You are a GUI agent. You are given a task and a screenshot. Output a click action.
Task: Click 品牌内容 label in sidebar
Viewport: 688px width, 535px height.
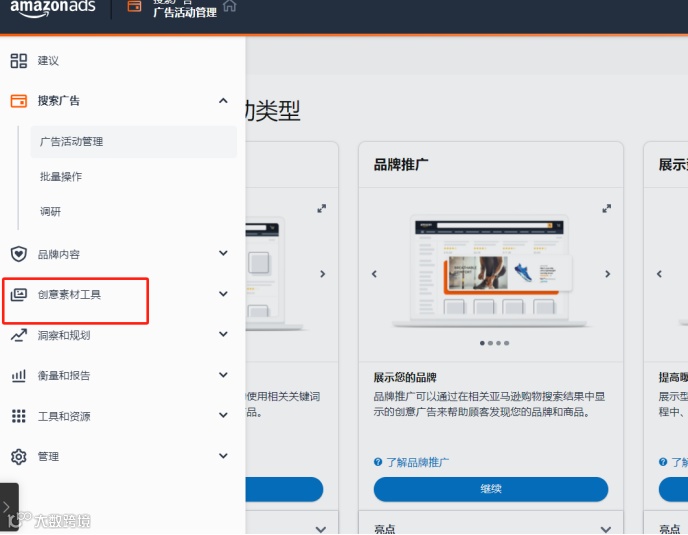(59, 255)
